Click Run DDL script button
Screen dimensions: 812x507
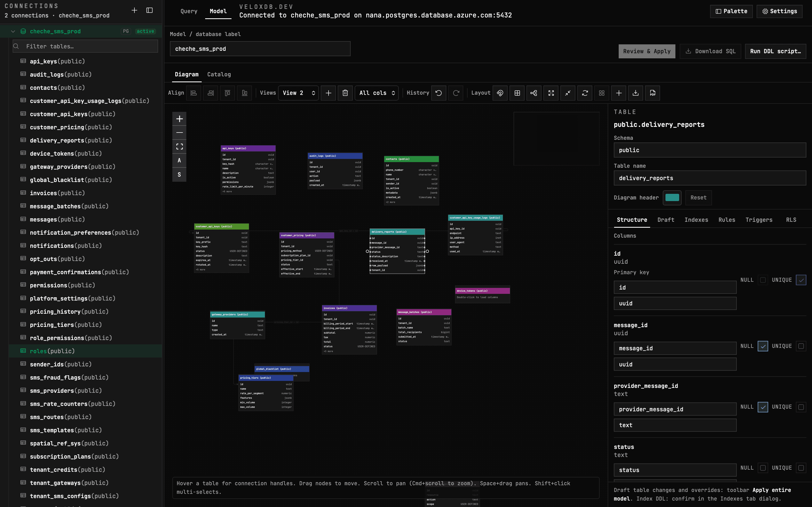click(775, 51)
